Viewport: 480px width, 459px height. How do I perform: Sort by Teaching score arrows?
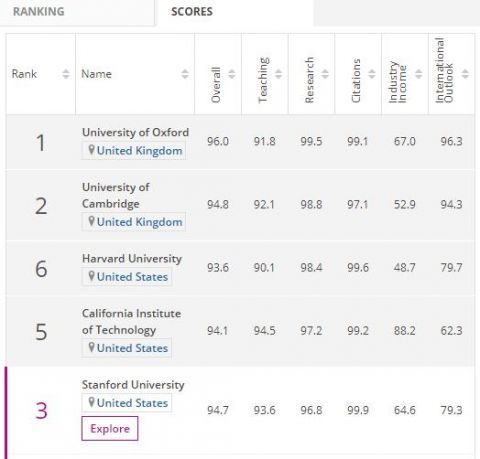click(278, 74)
